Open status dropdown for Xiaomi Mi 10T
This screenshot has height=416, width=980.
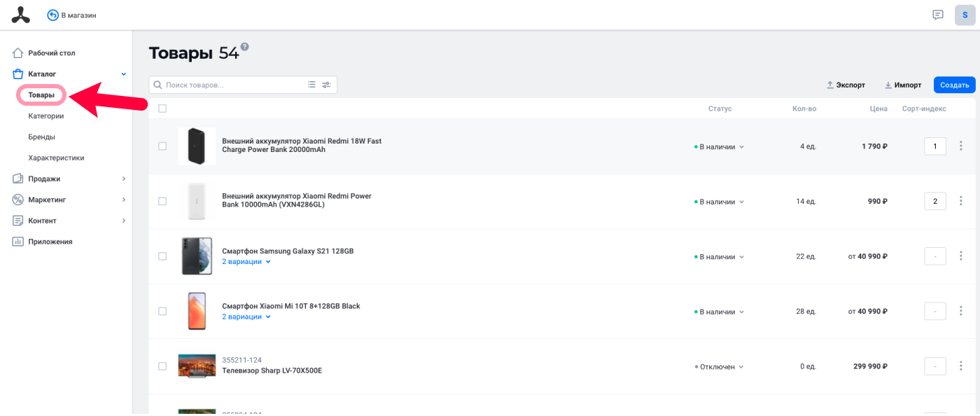point(720,312)
